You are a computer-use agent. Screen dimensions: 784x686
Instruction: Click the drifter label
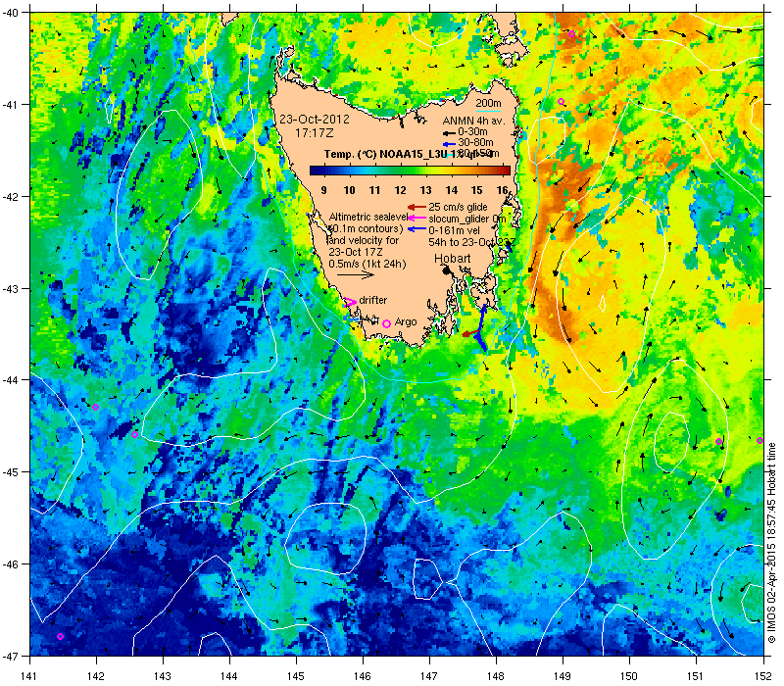pos(373,300)
